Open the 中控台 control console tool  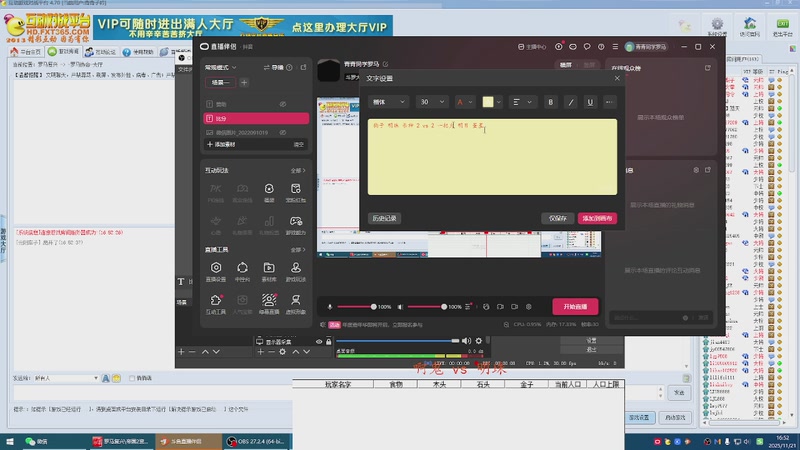coord(242,272)
